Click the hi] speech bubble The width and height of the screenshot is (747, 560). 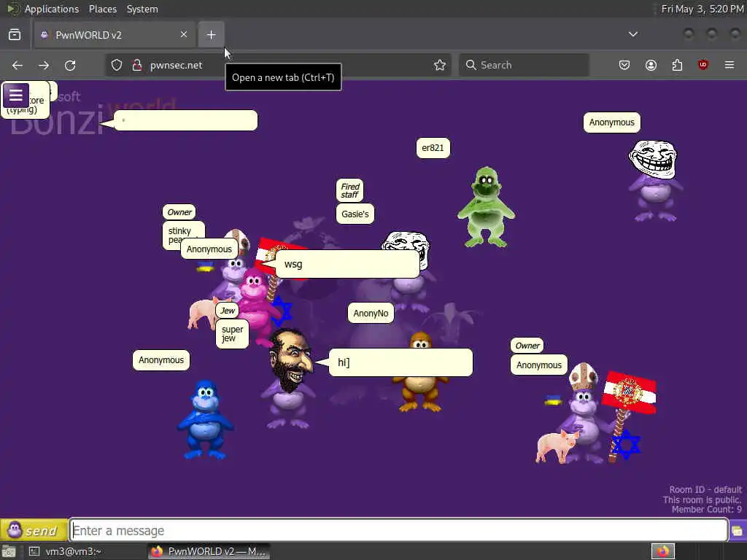coord(400,362)
